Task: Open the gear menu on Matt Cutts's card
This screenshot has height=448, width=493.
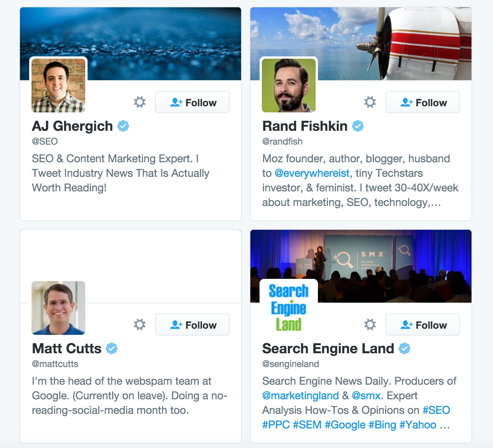Action: point(140,324)
